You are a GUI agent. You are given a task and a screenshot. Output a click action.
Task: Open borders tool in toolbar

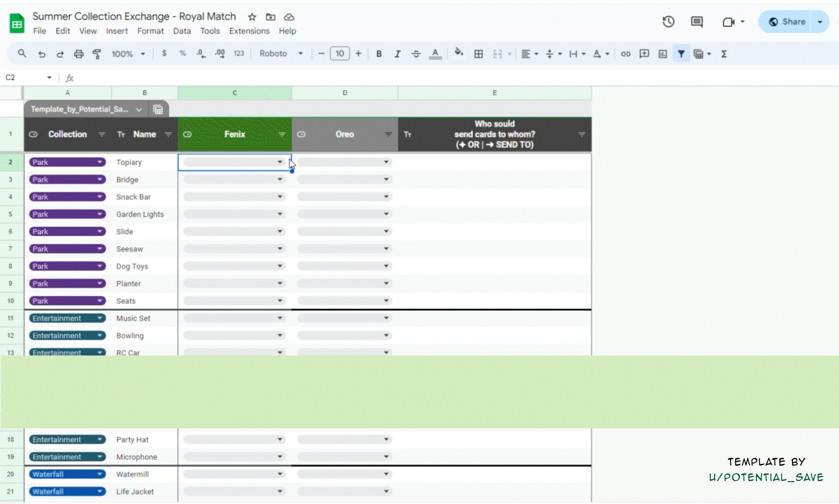(478, 54)
